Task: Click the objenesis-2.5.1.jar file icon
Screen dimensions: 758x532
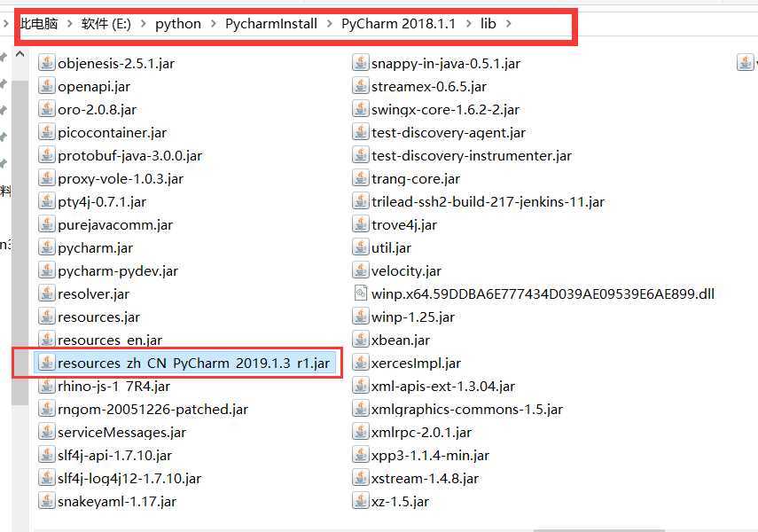Action: click(x=46, y=63)
